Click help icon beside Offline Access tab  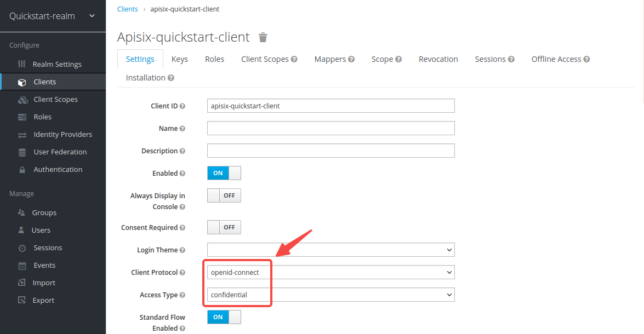586,60
